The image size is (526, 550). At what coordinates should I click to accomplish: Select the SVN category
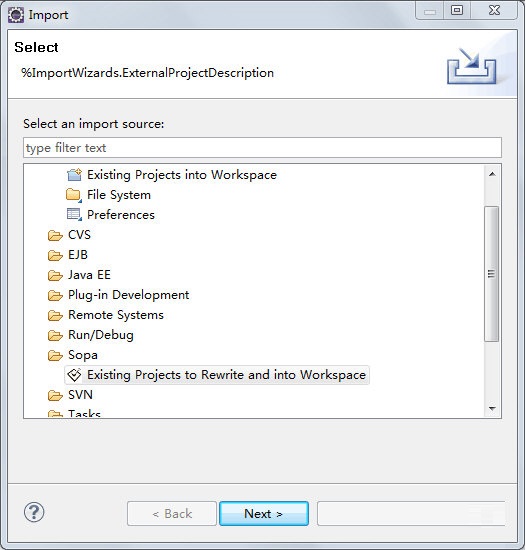point(80,395)
